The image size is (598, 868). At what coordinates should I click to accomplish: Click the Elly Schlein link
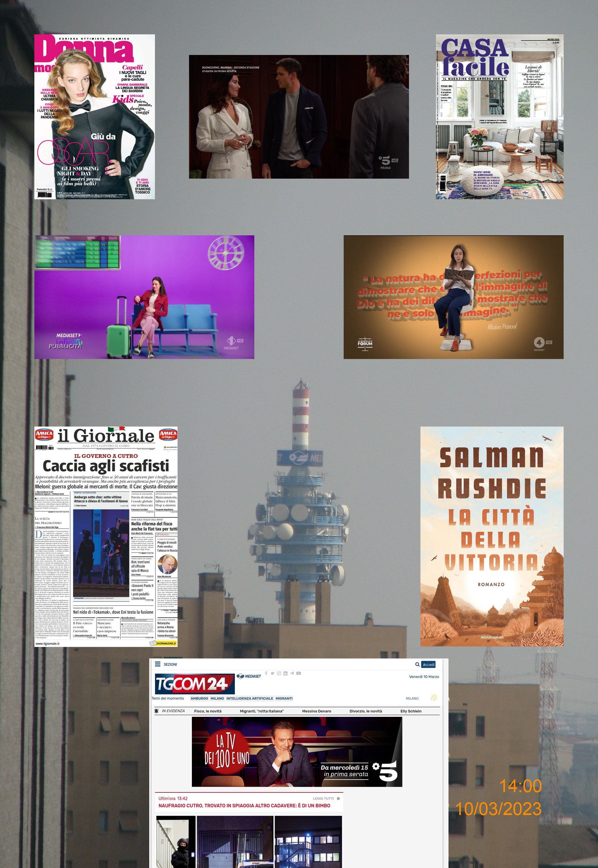pos(411,711)
